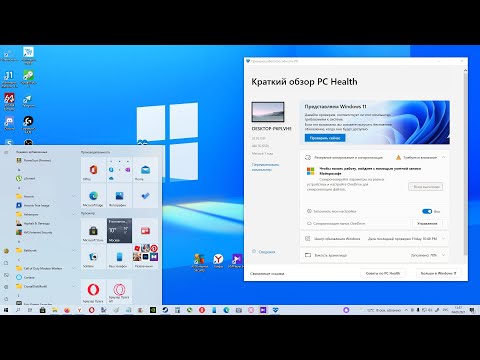The image size is (480, 360).
Task: Click the PC Health window scrollbar
Action: click(465, 163)
